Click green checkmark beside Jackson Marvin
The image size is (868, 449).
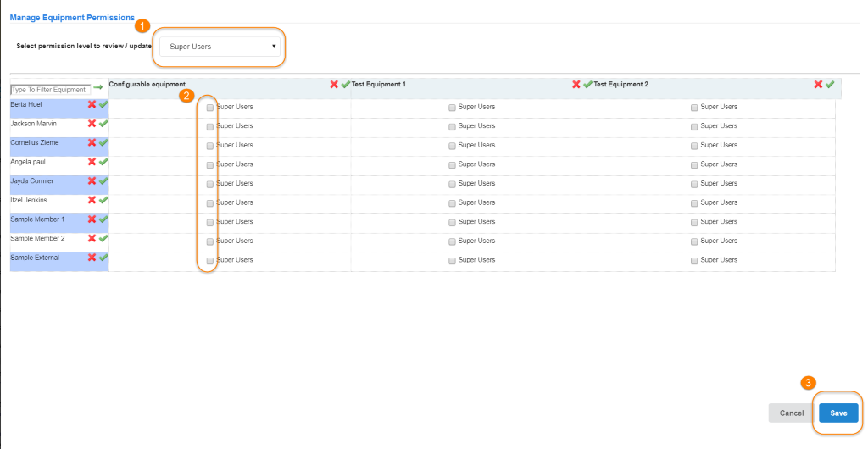[x=103, y=124]
